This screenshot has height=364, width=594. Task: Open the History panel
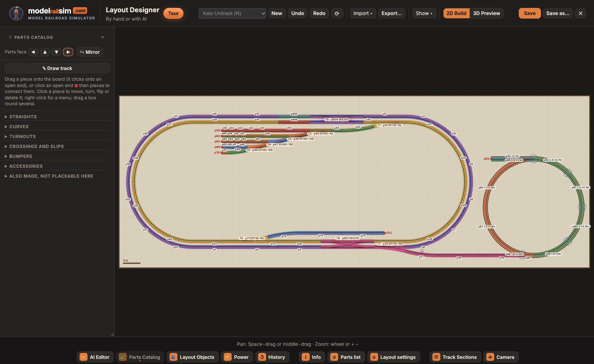pos(272,357)
